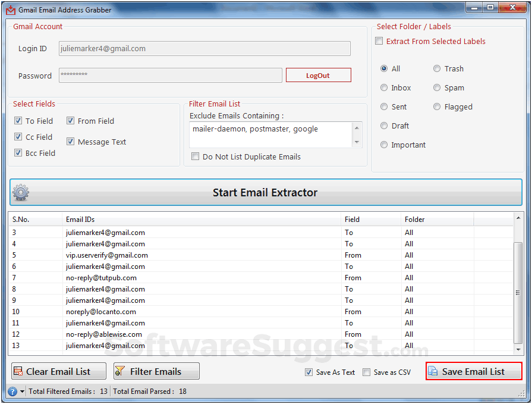This screenshot has height=404, width=532.
Task: Start the Email Extractor
Action: [266, 193]
